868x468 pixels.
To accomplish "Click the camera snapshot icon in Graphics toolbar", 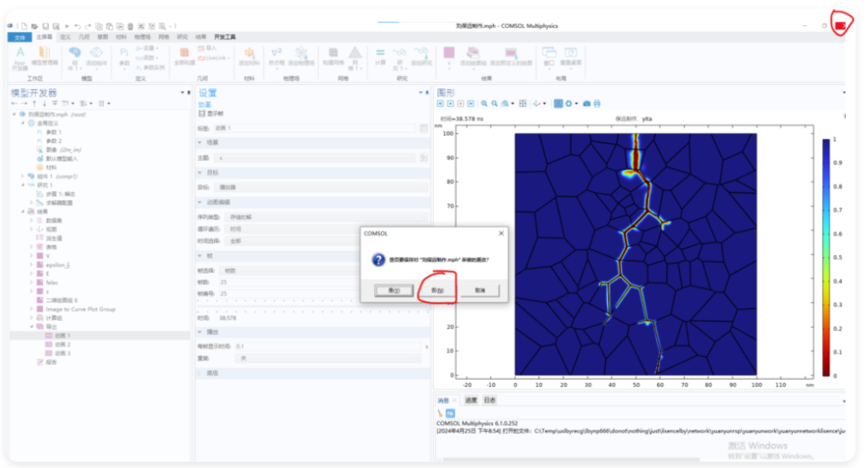I will coord(587,104).
